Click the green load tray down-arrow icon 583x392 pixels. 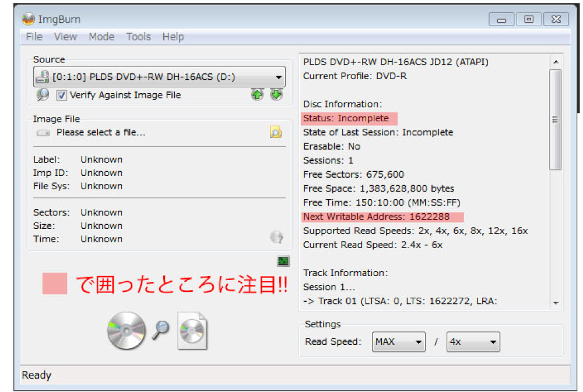276,95
